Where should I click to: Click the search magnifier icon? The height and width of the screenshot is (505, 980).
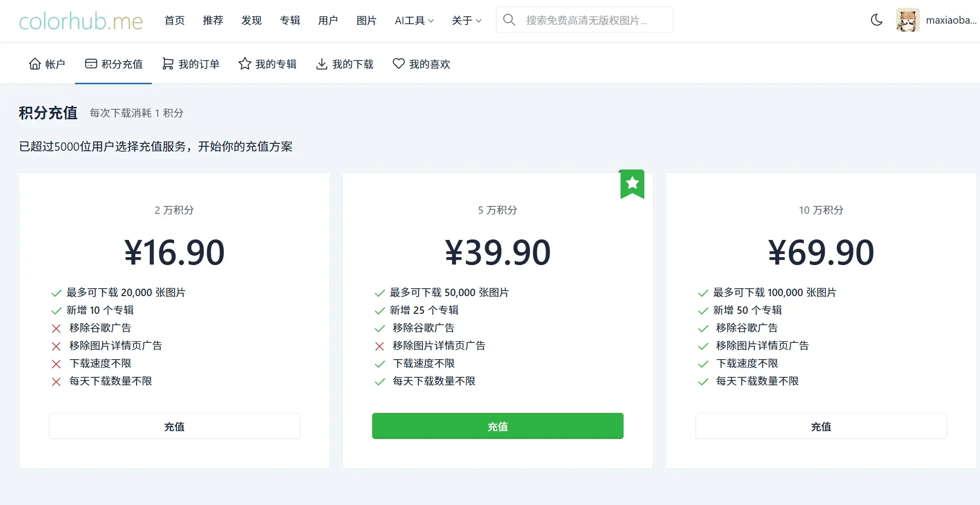pos(509,20)
